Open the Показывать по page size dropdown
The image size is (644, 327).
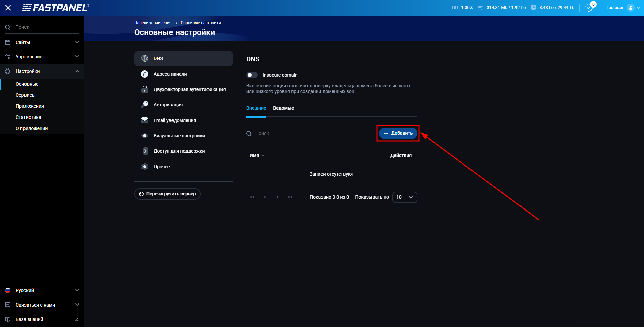pos(404,197)
